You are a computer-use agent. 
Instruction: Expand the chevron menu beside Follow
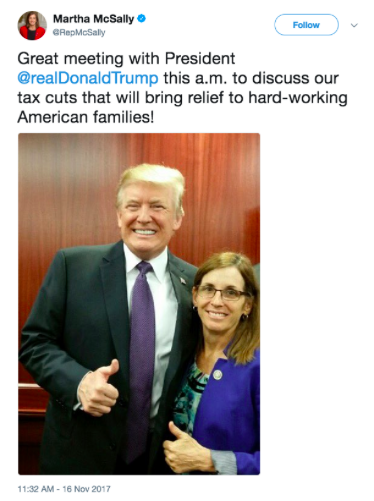[x=354, y=25]
